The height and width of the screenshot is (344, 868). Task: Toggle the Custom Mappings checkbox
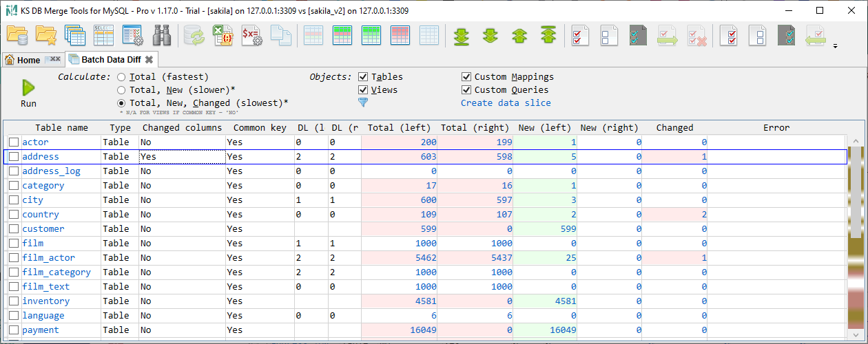tap(466, 77)
